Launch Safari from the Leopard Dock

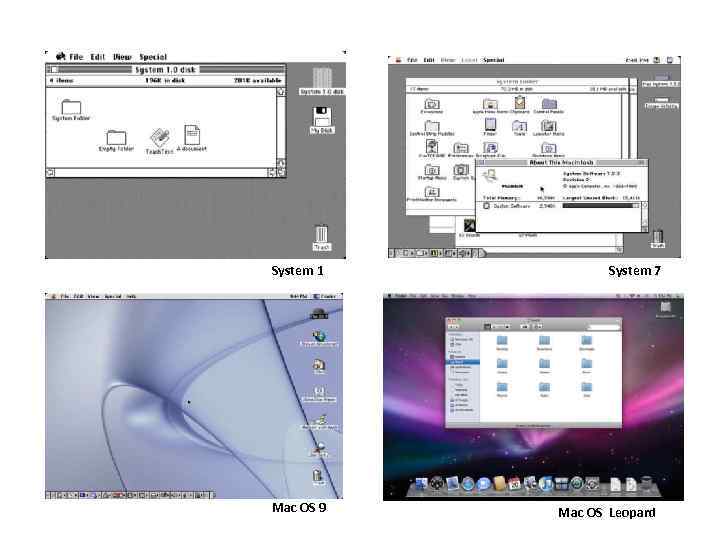pos(468,484)
